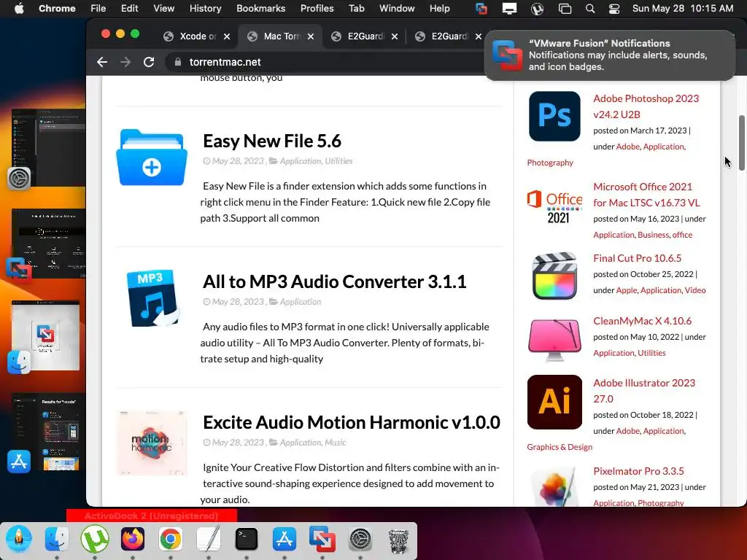Click the Photoshop Ps sidebar icon
This screenshot has width=747, height=560.
point(554,116)
